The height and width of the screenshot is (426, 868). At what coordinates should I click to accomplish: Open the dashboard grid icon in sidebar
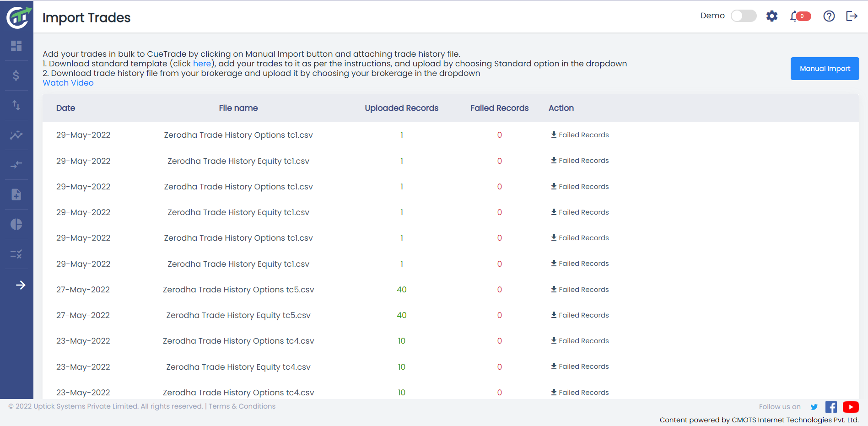tap(16, 46)
